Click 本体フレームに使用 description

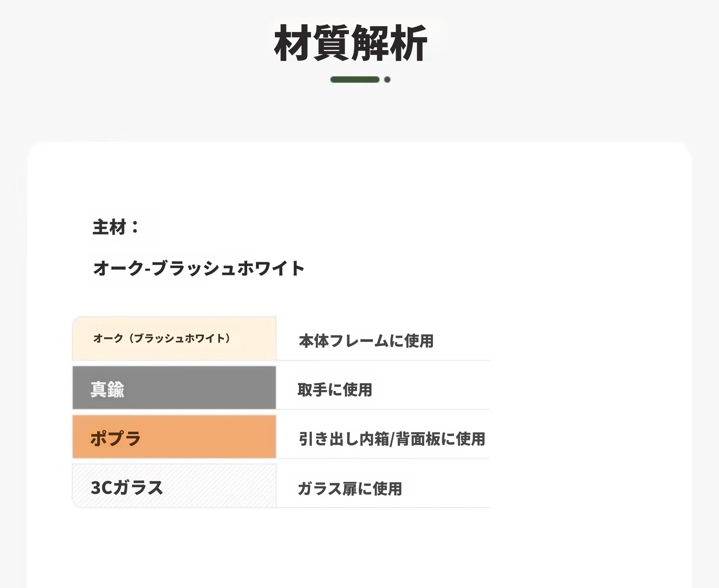[x=366, y=341]
